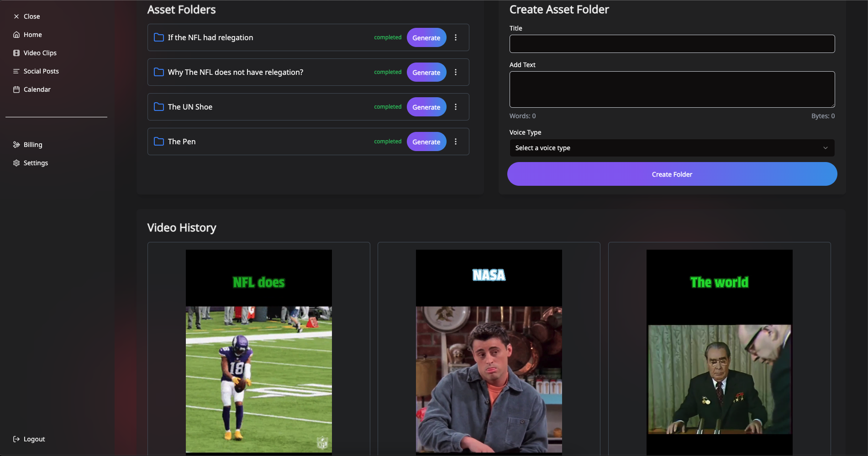Generate video for The UN Shoe
868x456 pixels.
coord(426,107)
